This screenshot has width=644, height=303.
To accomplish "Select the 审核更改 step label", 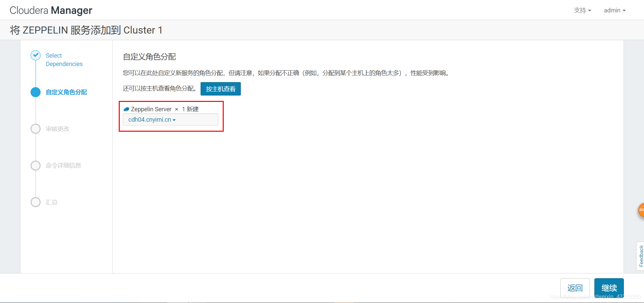I will 58,129.
